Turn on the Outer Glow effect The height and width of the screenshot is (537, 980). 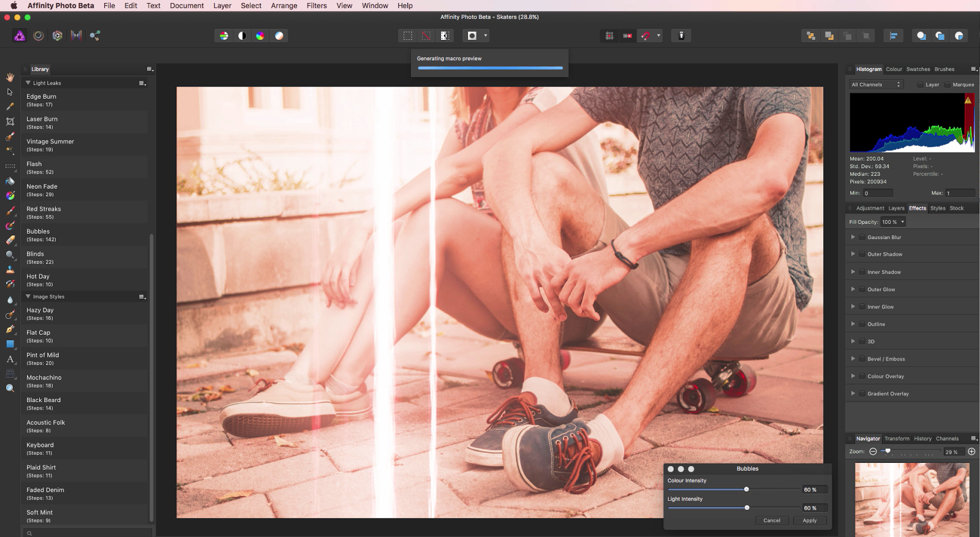[x=862, y=289]
